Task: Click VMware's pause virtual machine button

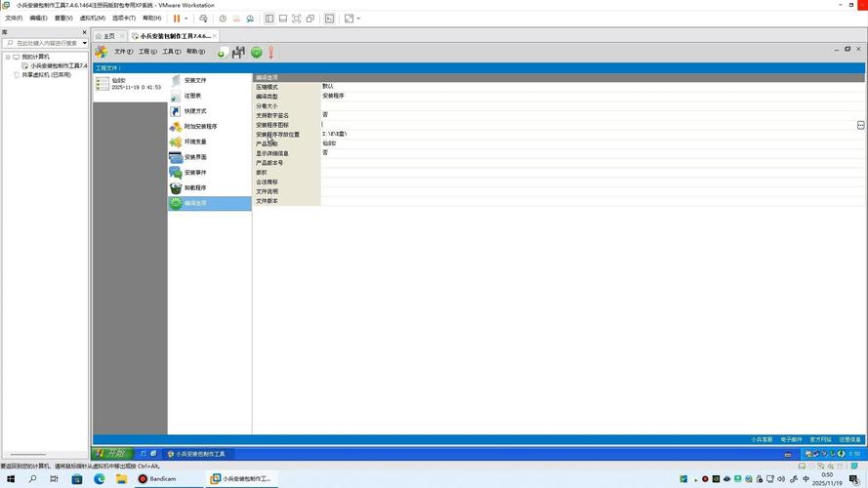Action: tap(177, 19)
